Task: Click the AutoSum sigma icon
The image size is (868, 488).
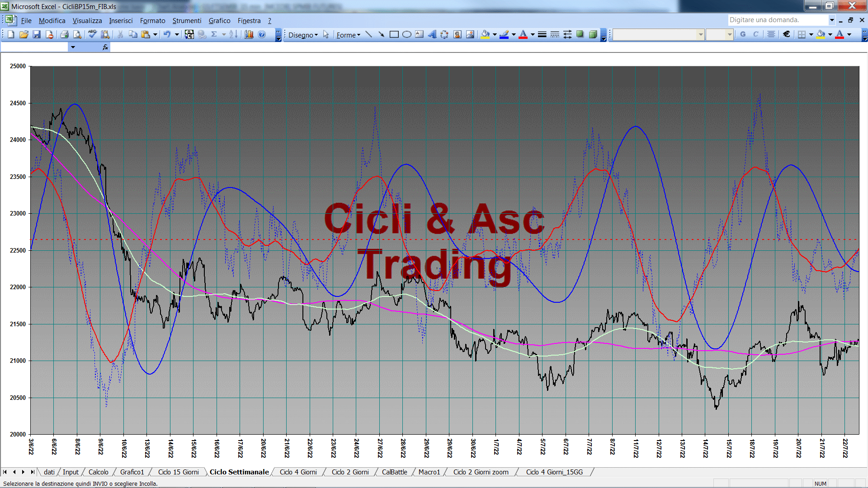Action: pyautogui.click(x=214, y=34)
